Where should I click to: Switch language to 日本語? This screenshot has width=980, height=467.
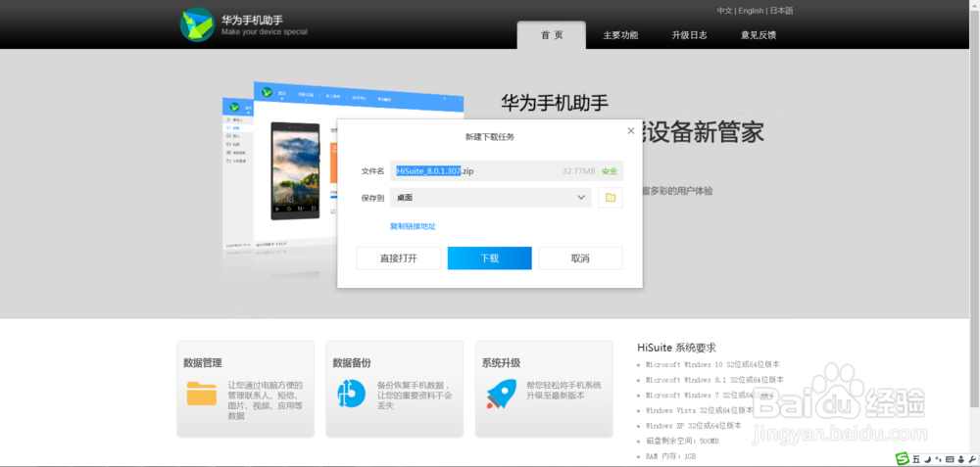(781, 11)
